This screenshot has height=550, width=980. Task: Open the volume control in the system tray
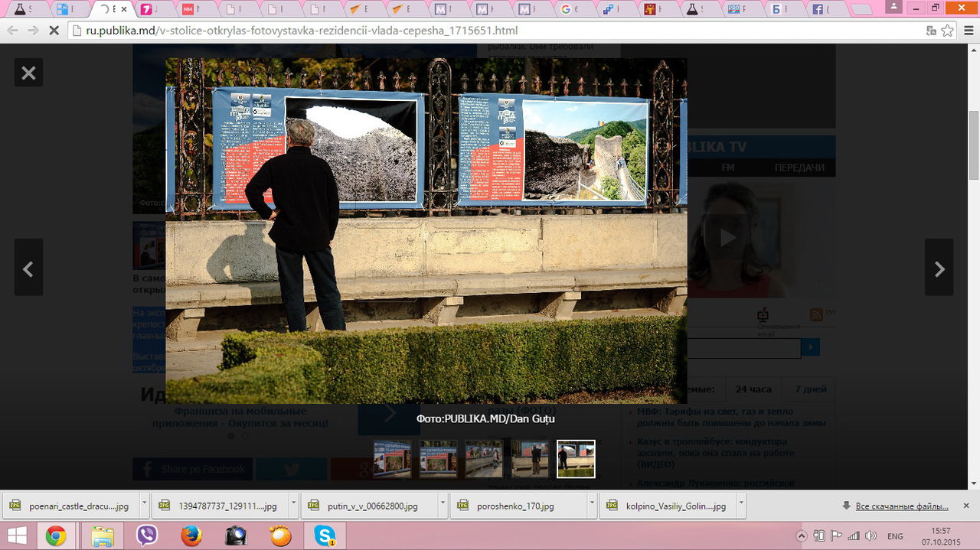(871, 535)
